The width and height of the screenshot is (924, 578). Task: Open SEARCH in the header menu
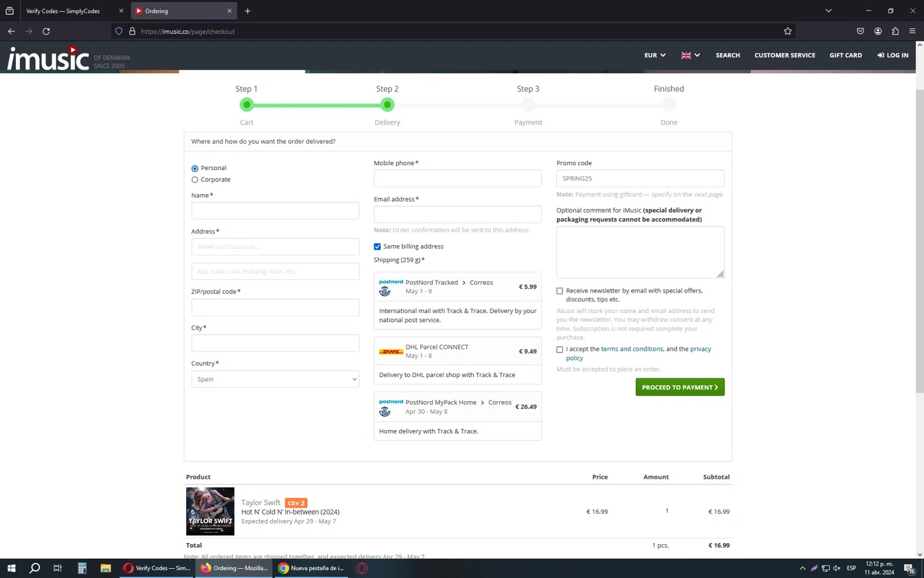tap(727, 55)
